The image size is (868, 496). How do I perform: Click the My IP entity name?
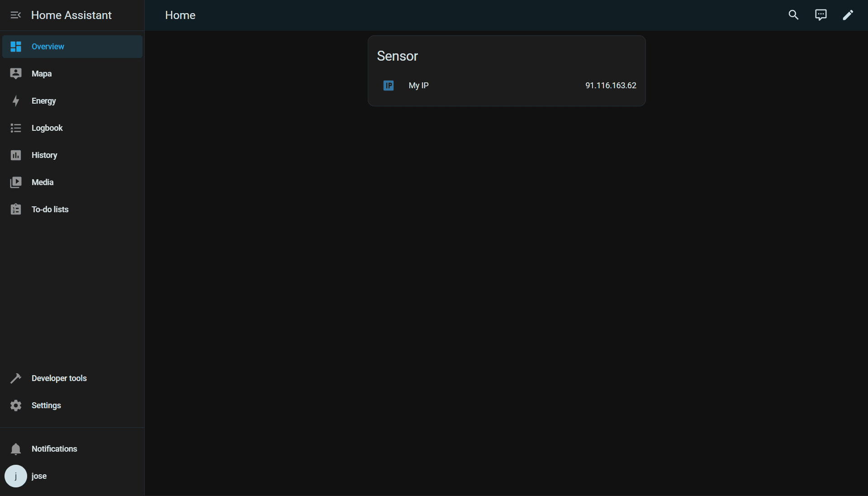[418, 86]
